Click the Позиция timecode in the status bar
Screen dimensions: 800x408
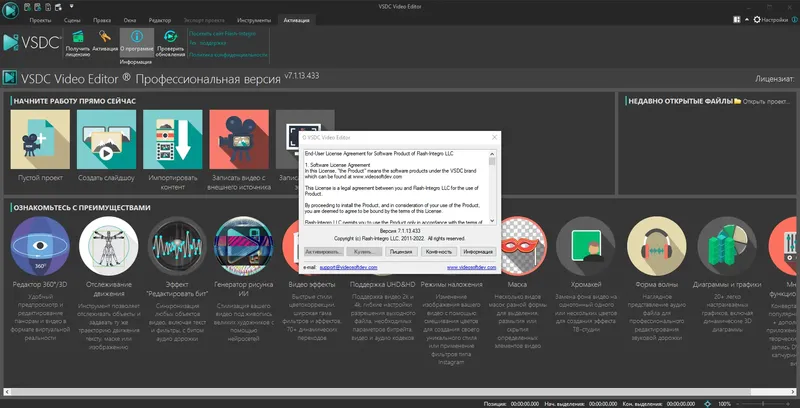tap(524, 404)
